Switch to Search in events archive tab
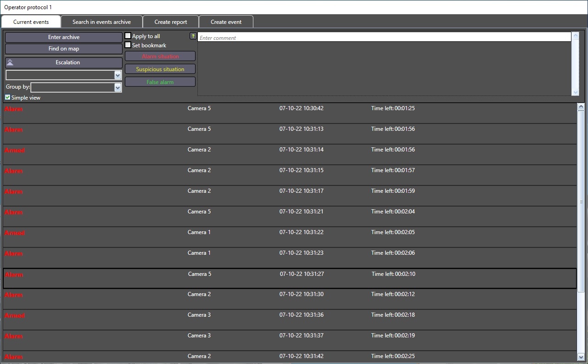Image resolution: width=588 pixels, height=364 pixels. click(101, 22)
